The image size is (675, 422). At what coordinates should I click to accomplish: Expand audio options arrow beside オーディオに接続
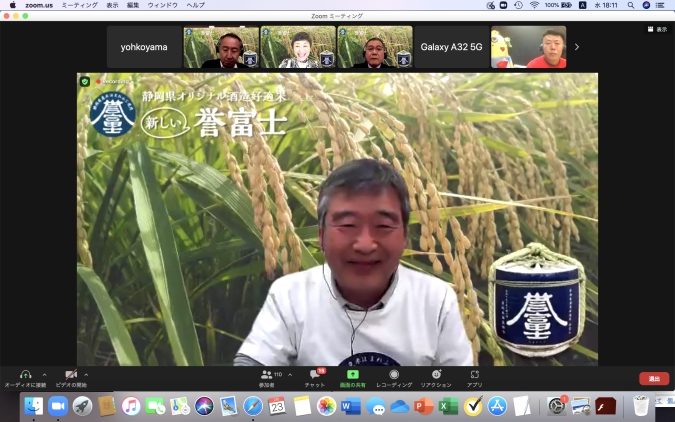(x=44, y=375)
